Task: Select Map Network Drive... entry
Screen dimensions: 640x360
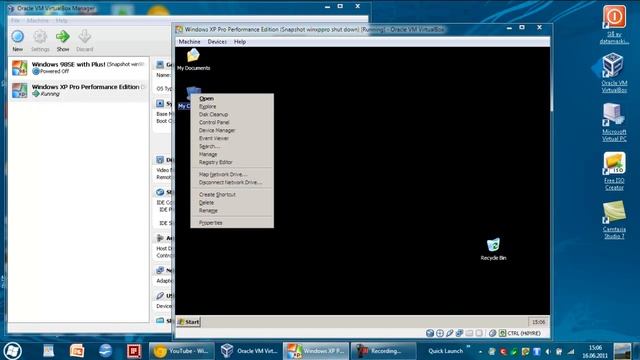Action: click(x=232, y=174)
